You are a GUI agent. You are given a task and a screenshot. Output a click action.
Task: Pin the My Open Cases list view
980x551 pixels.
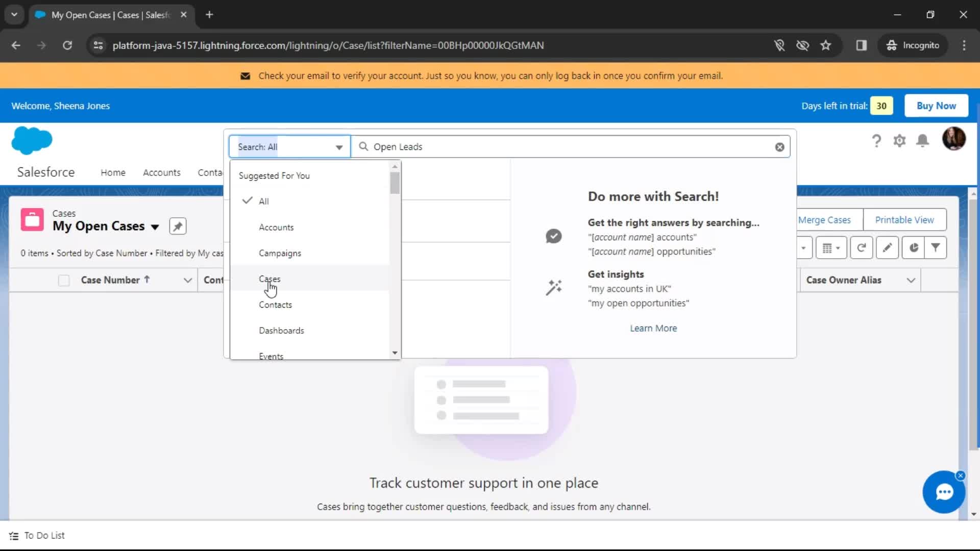tap(178, 226)
